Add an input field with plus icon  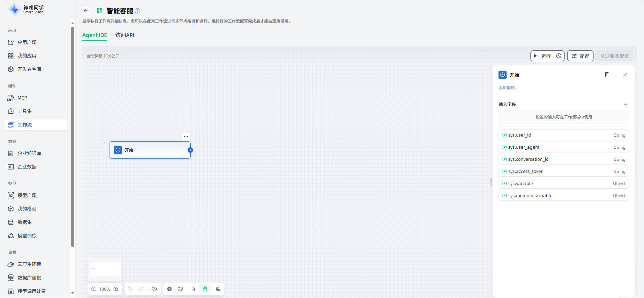pos(626,104)
